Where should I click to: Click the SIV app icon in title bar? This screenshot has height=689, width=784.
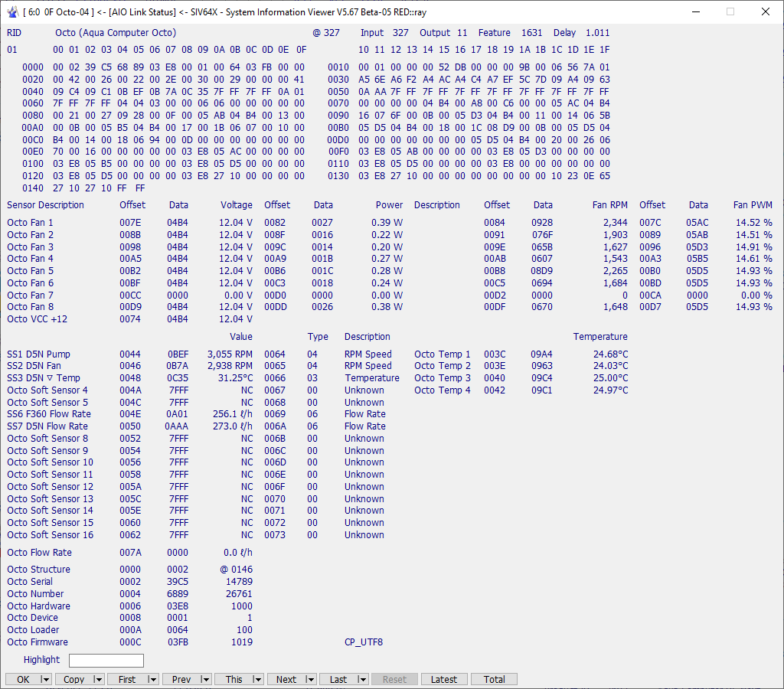tap(11, 11)
